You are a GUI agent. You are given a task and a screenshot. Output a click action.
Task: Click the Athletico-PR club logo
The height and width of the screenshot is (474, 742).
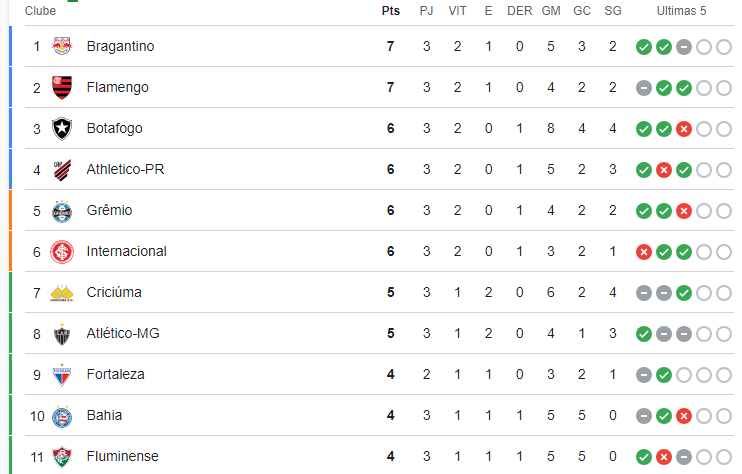coord(62,170)
